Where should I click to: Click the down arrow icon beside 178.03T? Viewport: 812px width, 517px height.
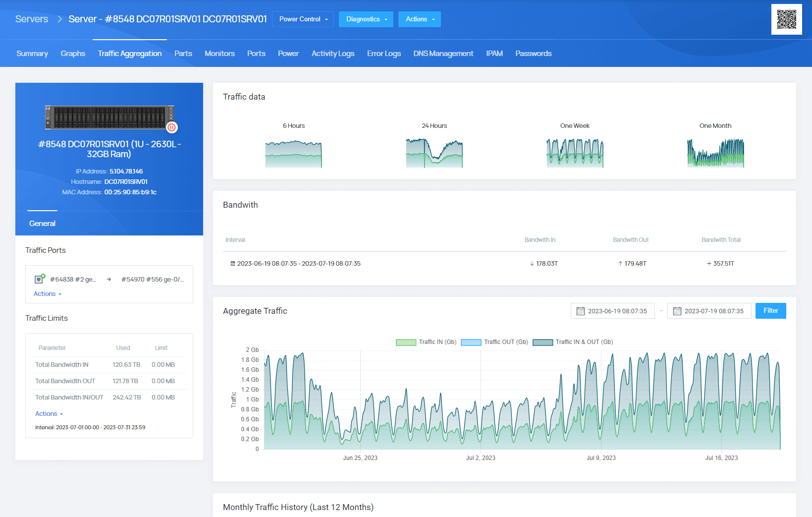532,264
